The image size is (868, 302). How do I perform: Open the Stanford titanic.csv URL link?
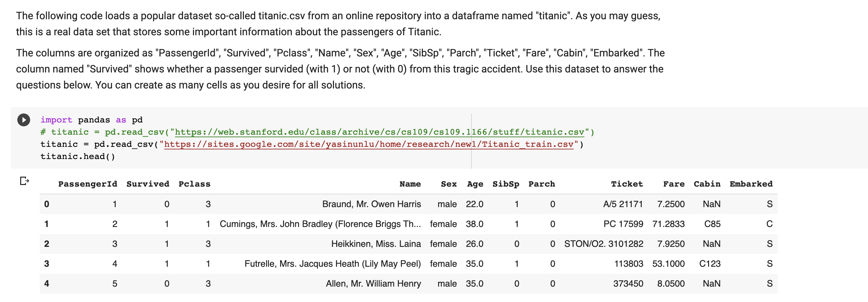[379, 132]
